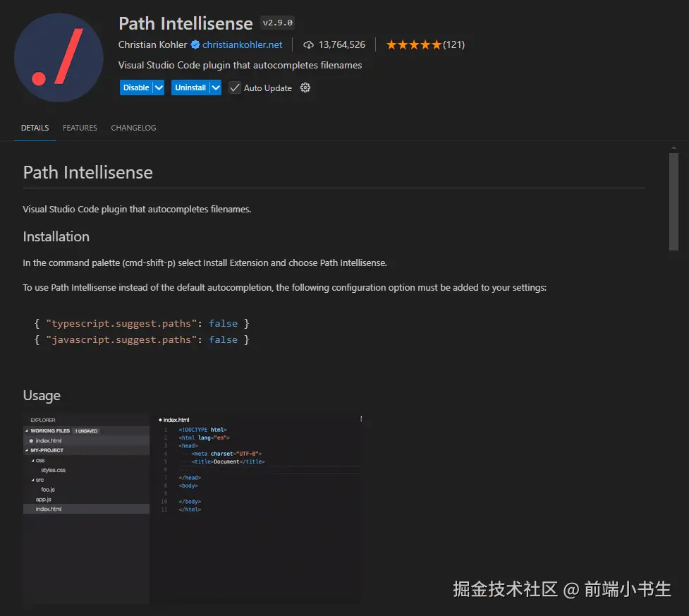Click the Uninstall button
689x616 pixels.
190,87
